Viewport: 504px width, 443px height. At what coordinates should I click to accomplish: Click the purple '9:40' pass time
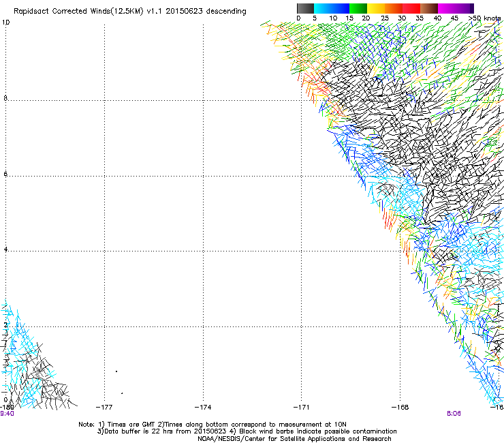pos(7,414)
